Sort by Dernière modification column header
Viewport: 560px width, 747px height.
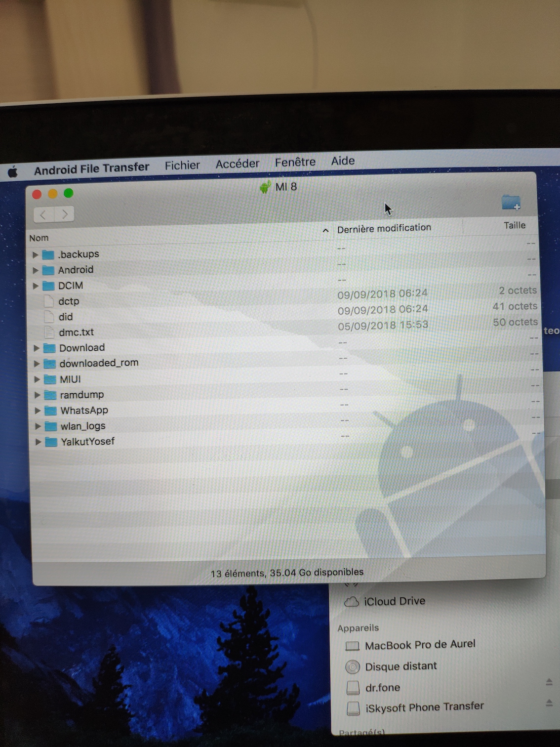pos(384,228)
